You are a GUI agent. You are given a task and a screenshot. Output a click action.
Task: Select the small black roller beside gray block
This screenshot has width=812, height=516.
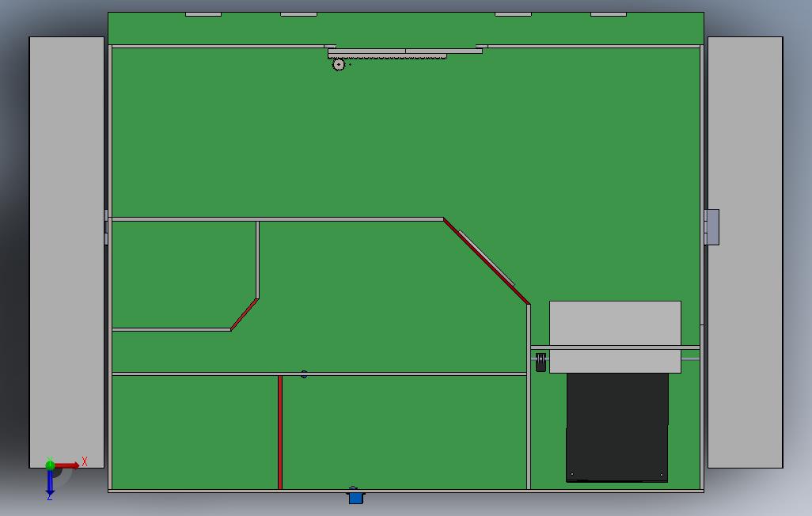[541, 362]
